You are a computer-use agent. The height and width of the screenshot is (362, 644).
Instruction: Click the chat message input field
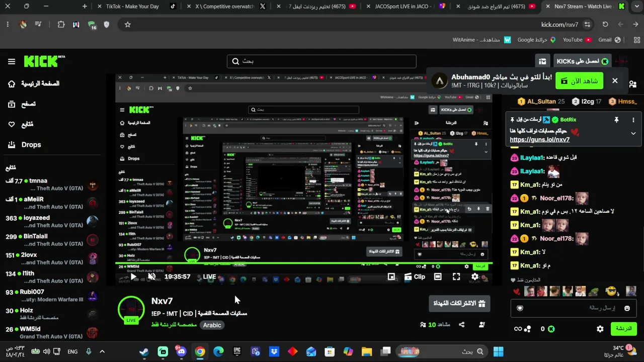click(574, 308)
